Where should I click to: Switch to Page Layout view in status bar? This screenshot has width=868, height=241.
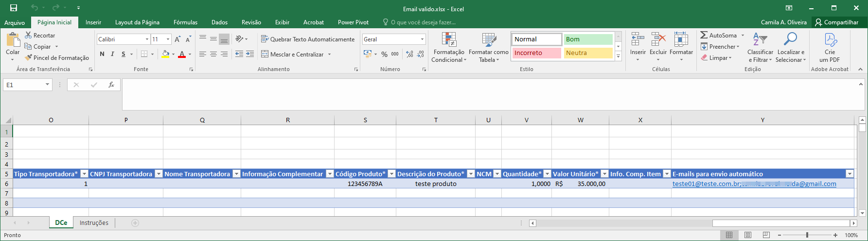point(748,235)
